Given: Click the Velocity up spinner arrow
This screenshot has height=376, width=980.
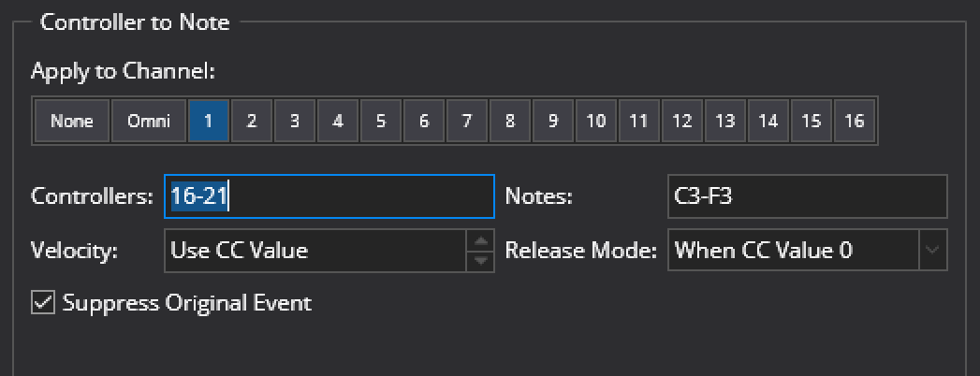Looking at the screenshot, I should 480,241.
